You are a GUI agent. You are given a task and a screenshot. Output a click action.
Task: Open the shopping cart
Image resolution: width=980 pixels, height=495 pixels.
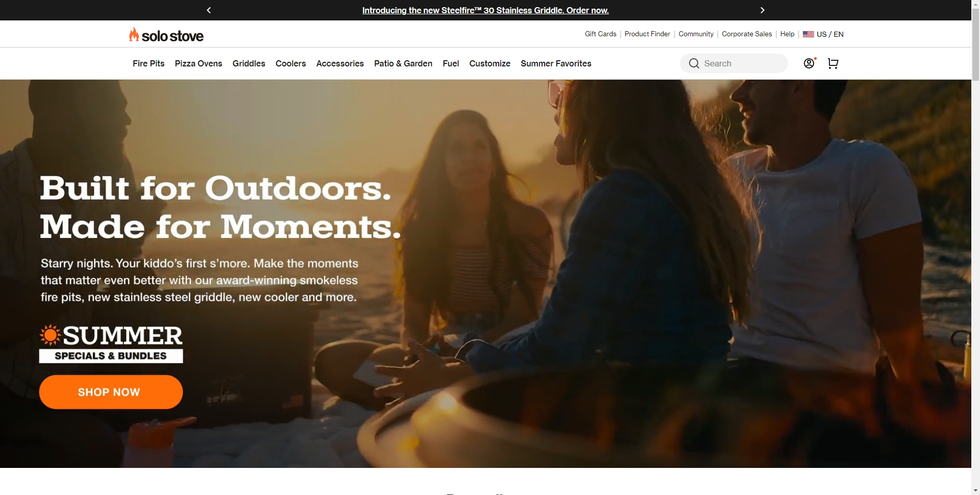coord(833,63)
